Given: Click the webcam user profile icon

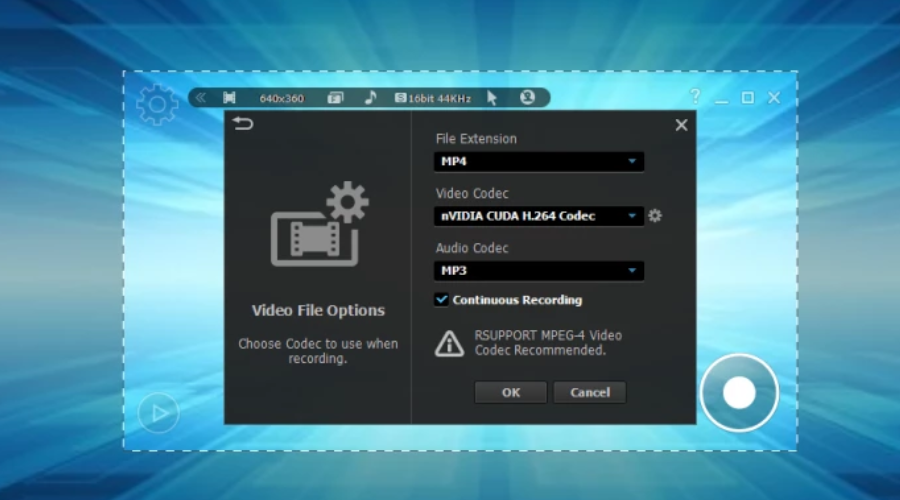Looking at the screenshot, I should (x=527, y=98).
